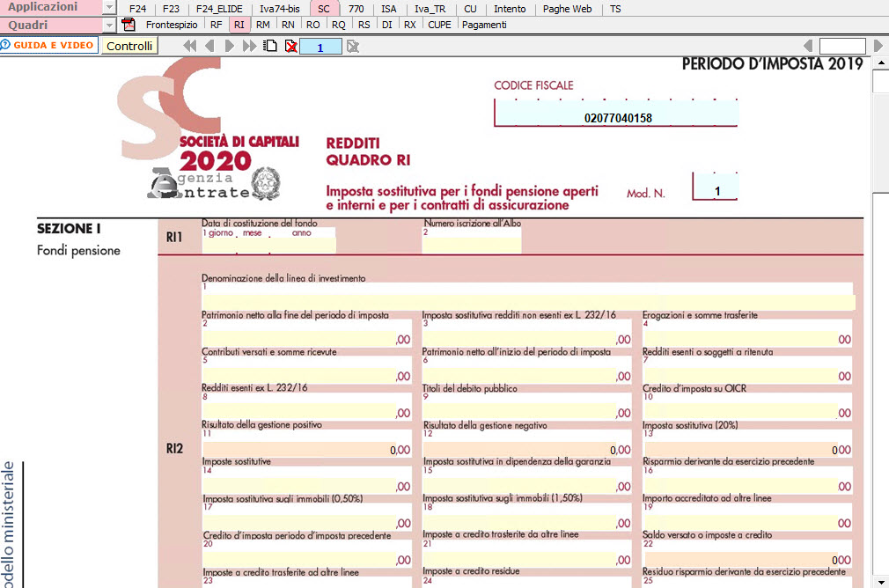Open the Frontespizio quadro
This screenshot has width=889, height=588.
coord(172,25)
